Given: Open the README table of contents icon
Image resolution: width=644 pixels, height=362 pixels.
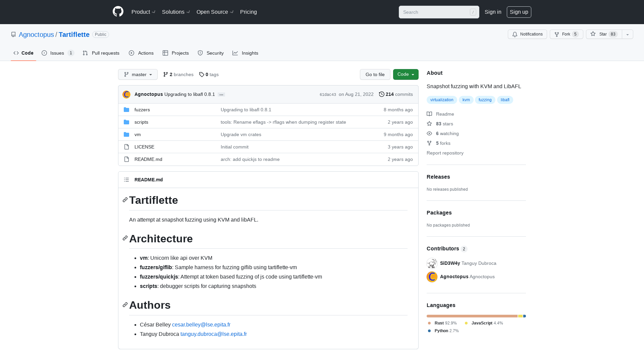Looking at the screenshot, I should pos(126,180).
